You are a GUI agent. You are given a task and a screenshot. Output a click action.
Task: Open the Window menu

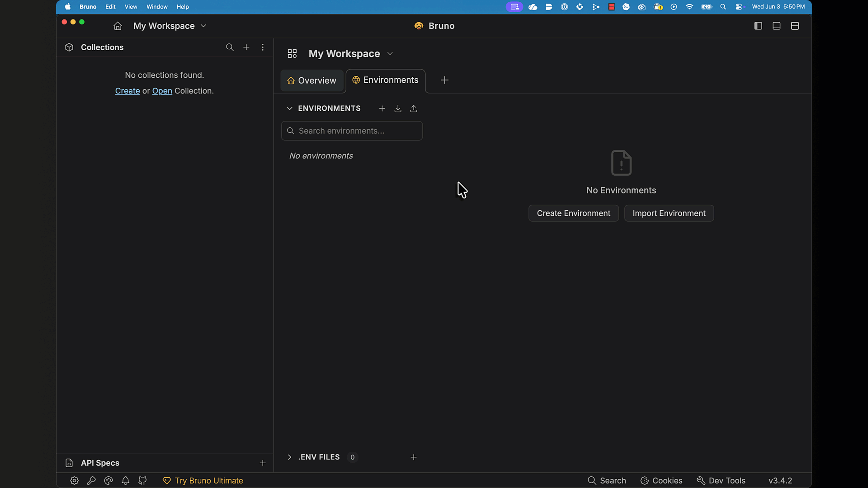[157, 7]
